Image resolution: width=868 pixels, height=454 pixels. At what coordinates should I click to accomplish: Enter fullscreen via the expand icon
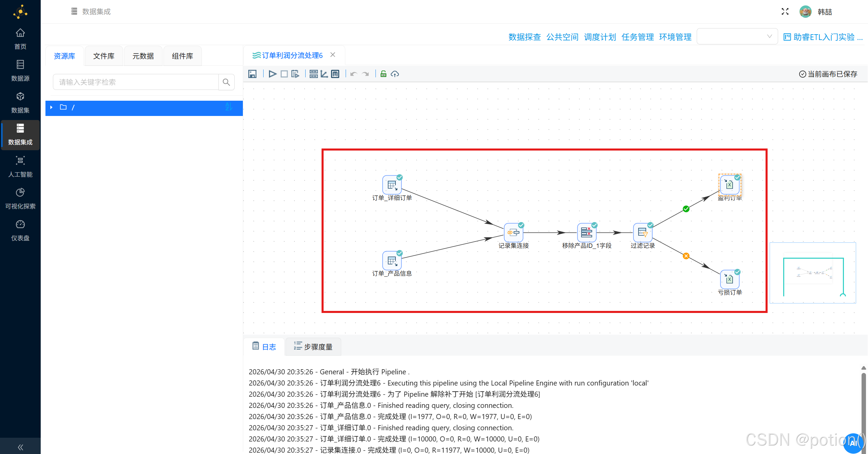pyautogui.click(x=785, y=11)
